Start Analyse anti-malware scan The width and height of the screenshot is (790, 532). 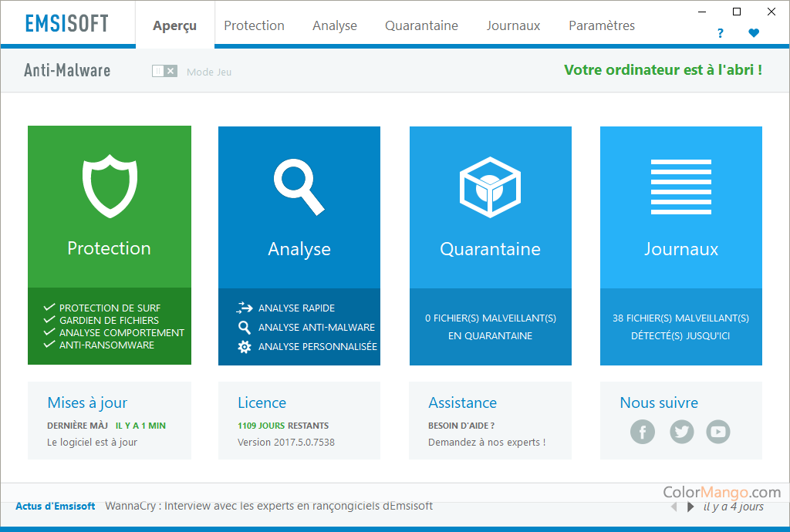(316, 327)
